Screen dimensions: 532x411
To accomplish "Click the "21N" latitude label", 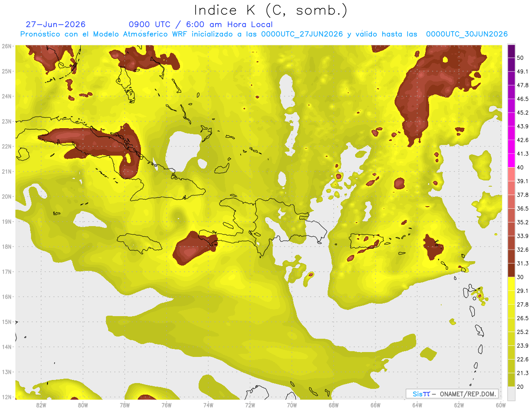I will tap(7, 172).
